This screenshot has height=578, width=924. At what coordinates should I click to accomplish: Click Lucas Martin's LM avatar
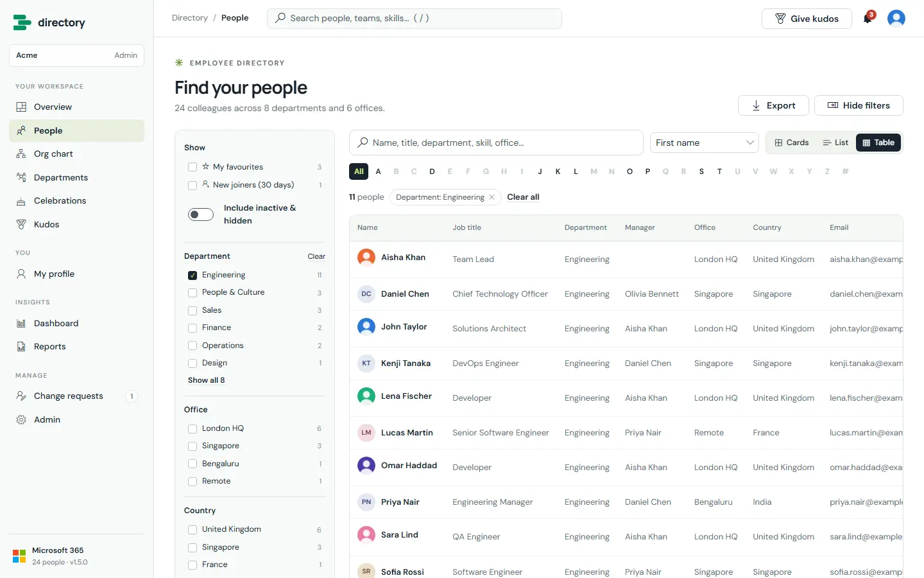366,433
